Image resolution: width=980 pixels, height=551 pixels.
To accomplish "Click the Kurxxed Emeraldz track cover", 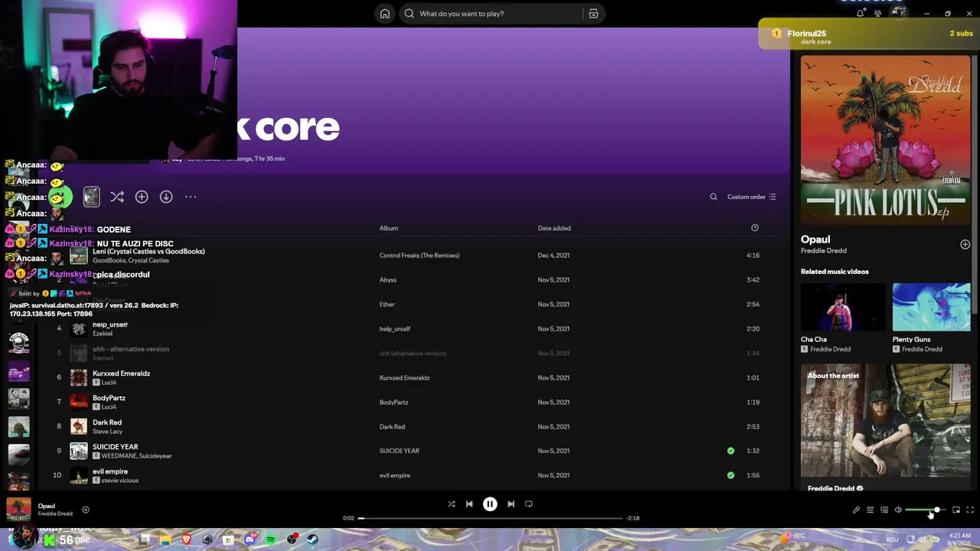I will pyautogui.click(x=79, y=377).
